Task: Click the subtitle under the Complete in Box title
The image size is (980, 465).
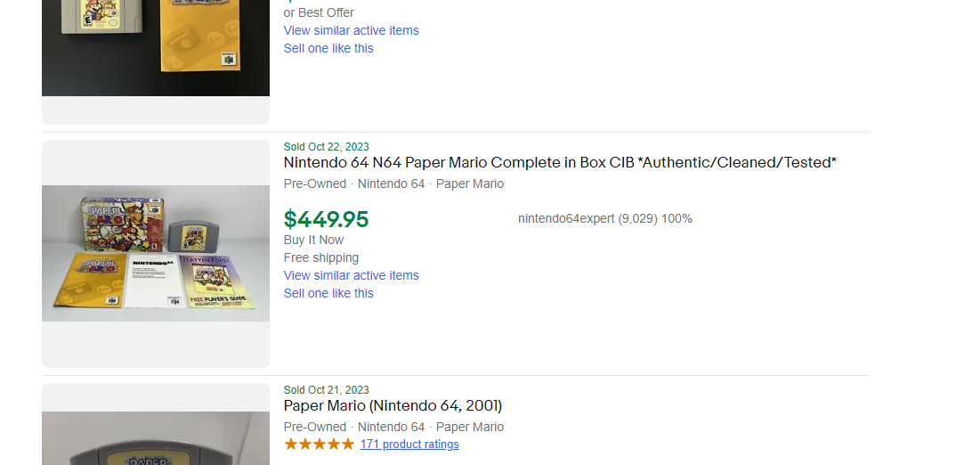Action: [393, 184]
